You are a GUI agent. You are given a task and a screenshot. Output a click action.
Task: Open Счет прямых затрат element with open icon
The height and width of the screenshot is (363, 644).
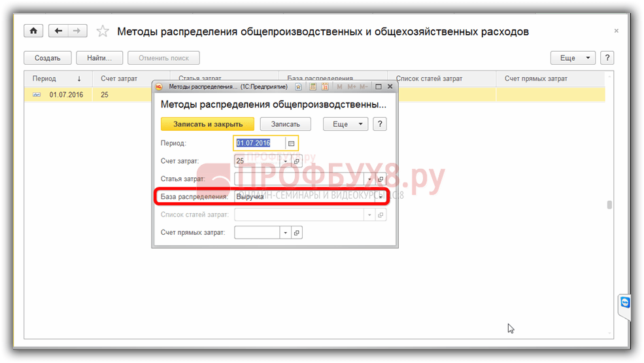click(297, 233)
